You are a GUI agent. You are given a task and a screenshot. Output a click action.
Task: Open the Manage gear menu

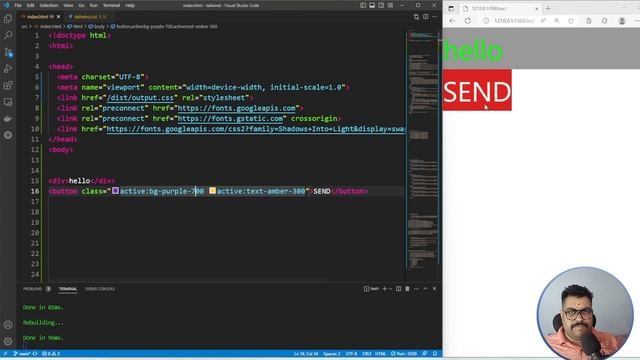8,341
